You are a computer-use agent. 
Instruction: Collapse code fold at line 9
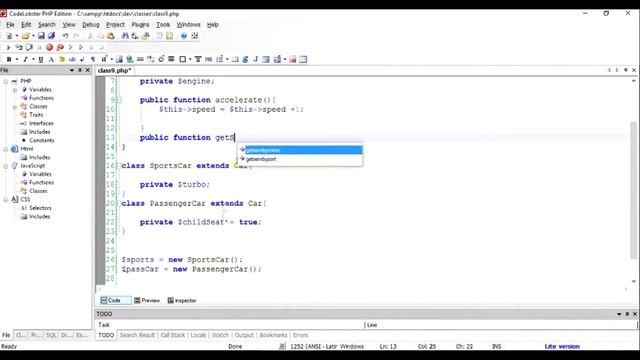120,100
